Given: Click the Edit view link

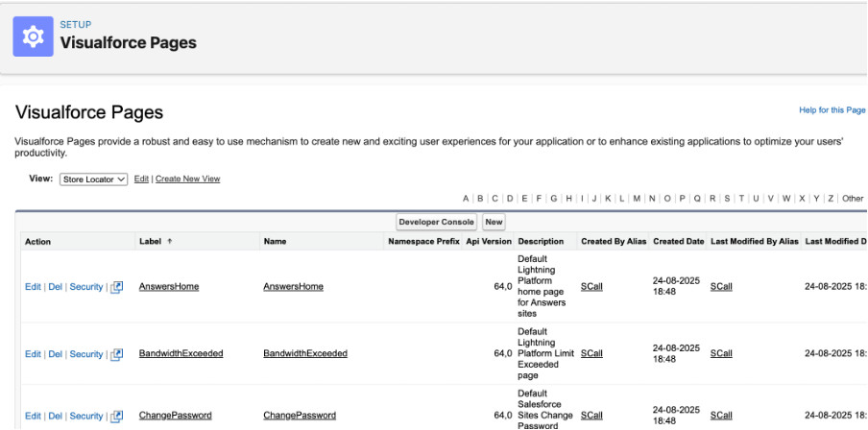Looking at the screenshot, I should [x=141, y=179].
